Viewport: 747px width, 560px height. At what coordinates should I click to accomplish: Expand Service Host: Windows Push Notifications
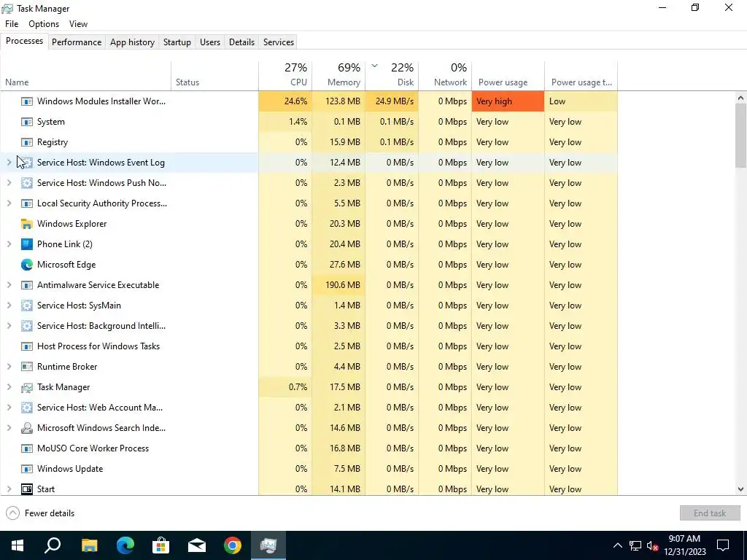9,183
